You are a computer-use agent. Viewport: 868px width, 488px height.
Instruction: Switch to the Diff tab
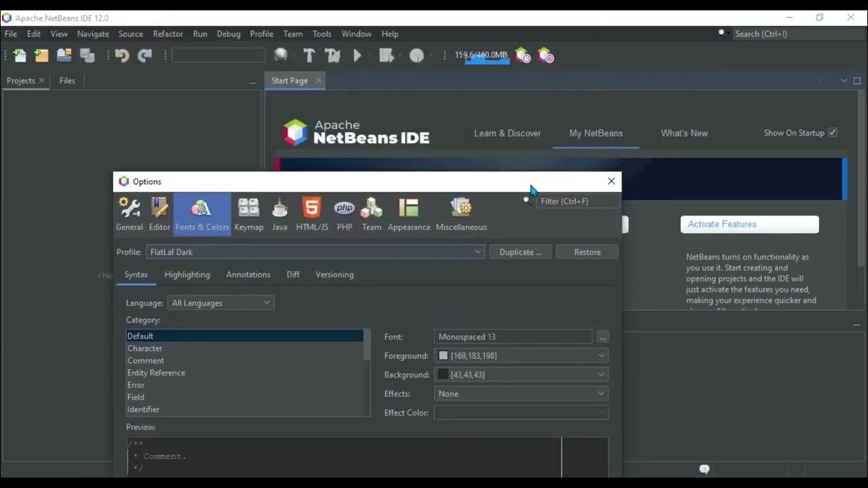(293, 274)
